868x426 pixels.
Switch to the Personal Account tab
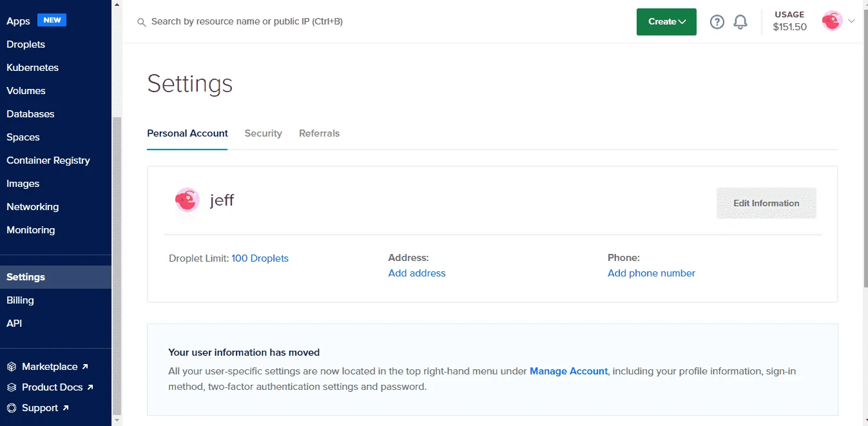click(x=188, y=133)
